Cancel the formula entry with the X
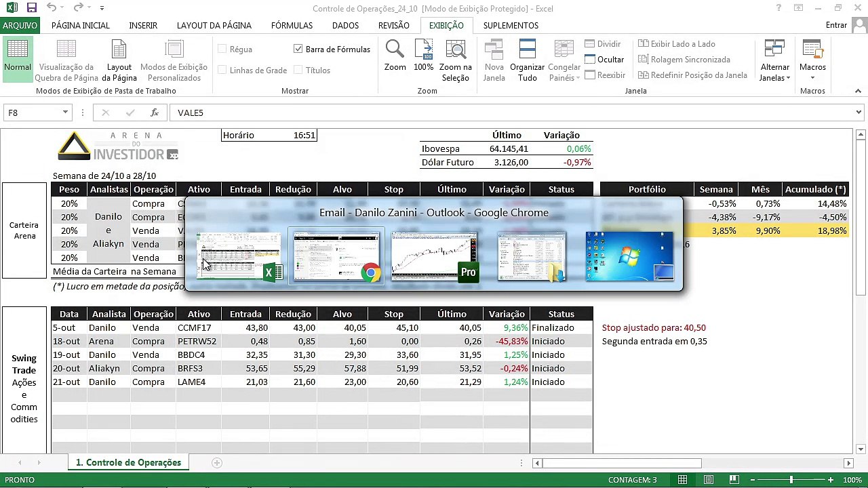The height and width of the screenshot is (488, 868). pyautogui.click(x=105, y=113)
